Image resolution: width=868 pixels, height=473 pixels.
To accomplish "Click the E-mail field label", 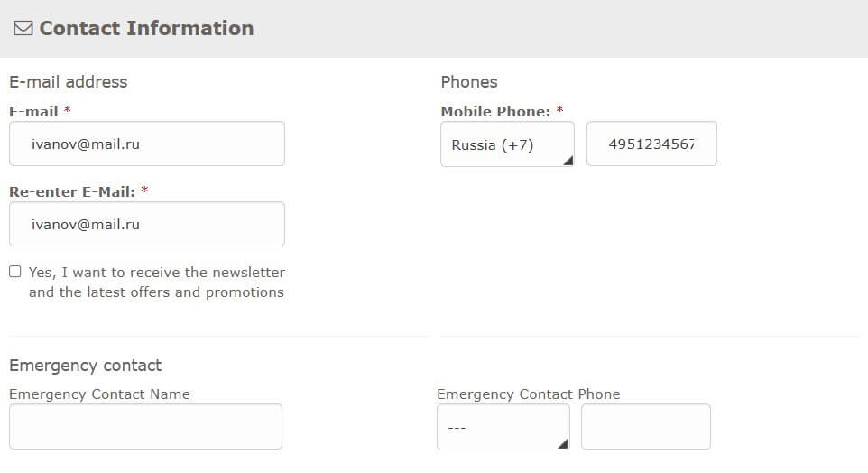I will coord(33,111).
